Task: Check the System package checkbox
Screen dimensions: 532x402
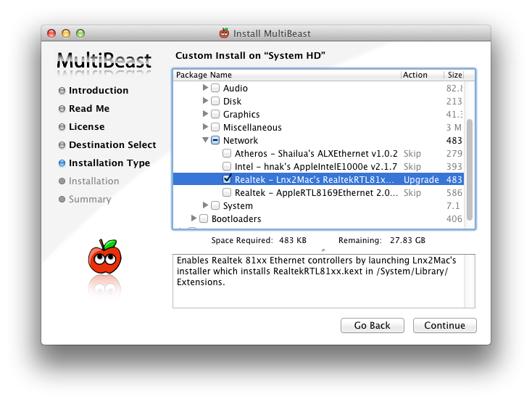Action: click(x=215, y=205)
